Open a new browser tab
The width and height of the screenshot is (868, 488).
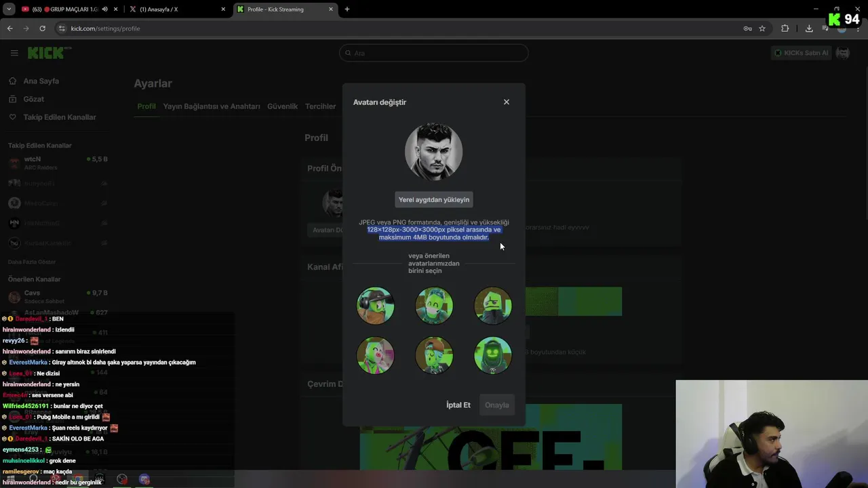click(347, 9)
